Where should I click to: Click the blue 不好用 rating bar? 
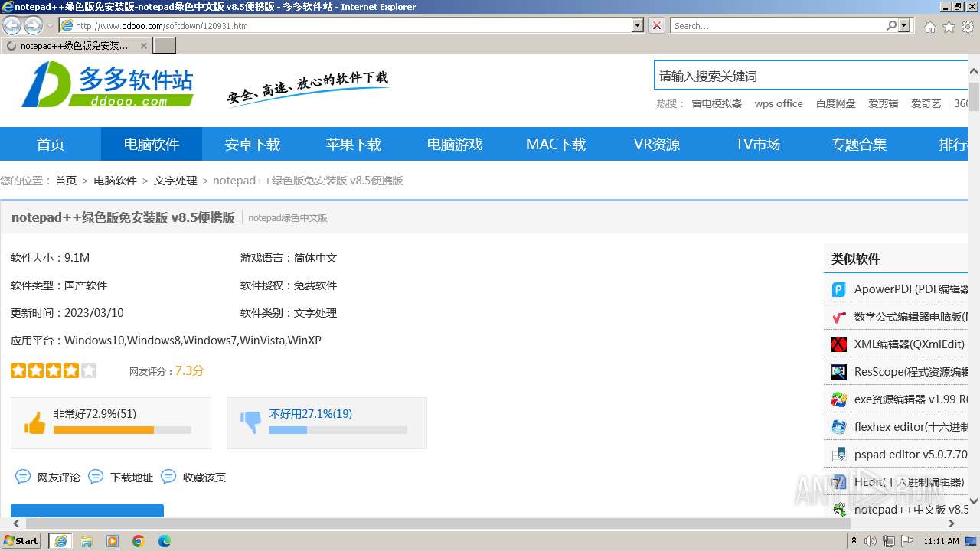click(338, 430)
